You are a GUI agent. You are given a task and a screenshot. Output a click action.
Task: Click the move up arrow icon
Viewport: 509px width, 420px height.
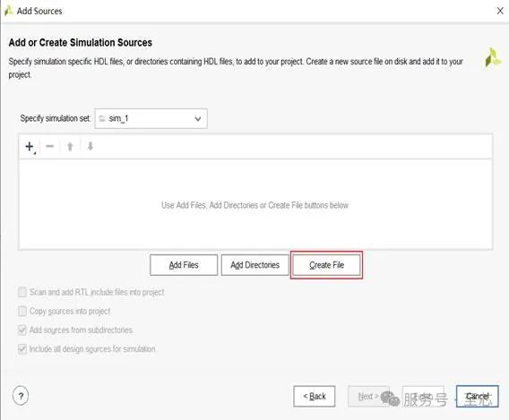pos(70,147)
